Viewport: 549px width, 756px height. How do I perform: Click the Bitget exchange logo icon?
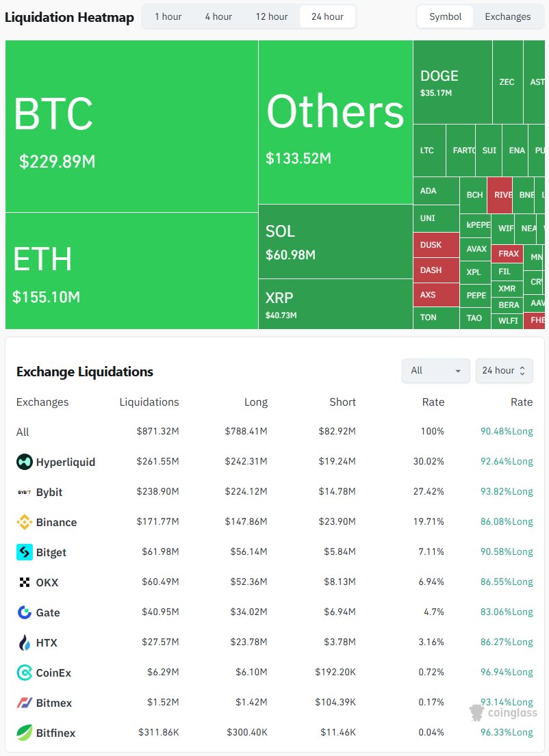pyautogui.click(x=25, y=552)
